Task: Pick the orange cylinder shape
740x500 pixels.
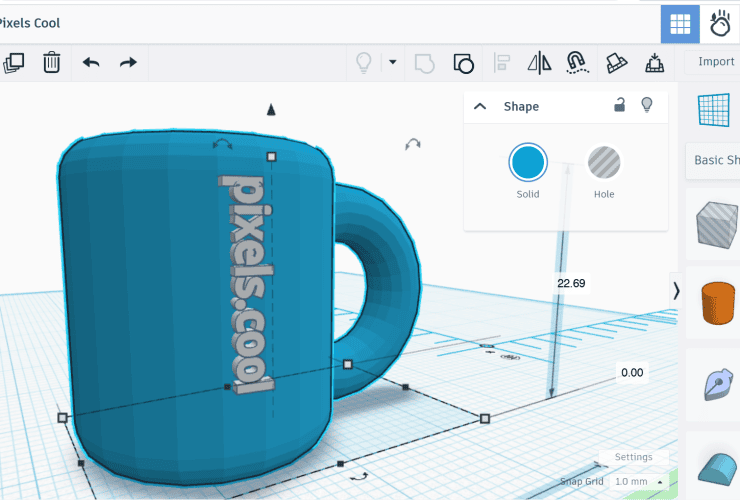Action: (x=718, y=303)
